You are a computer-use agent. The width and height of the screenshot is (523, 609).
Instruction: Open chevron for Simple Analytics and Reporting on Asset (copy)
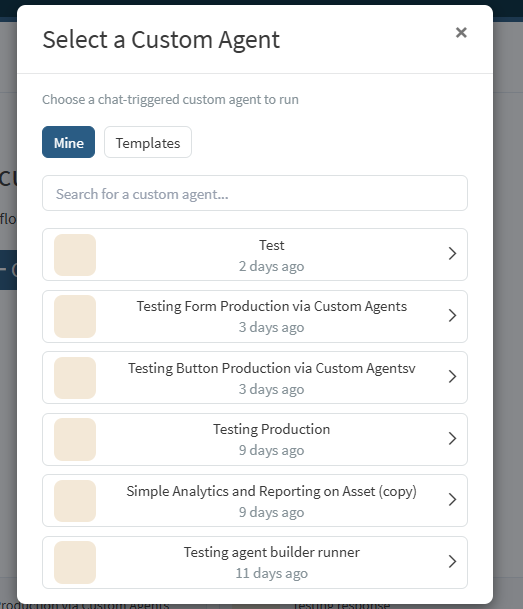pyautogui.click(x=452, y=499)
